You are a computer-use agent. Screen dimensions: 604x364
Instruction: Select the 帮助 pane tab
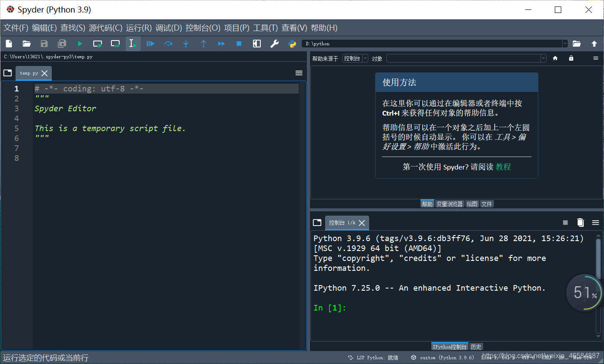point(427,204)
